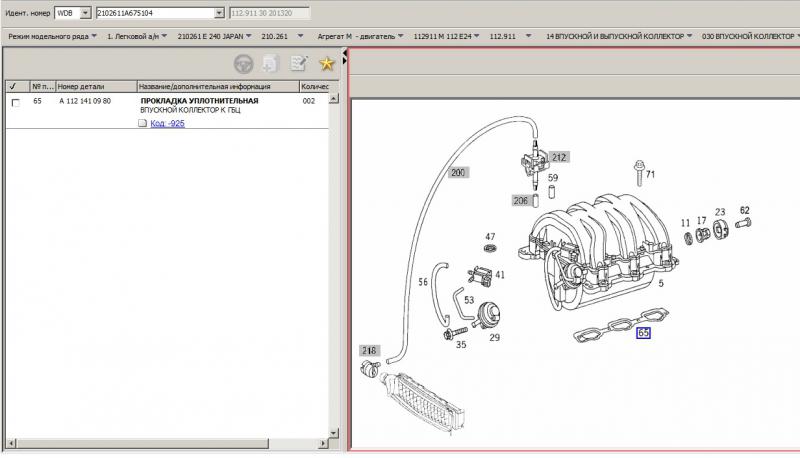Tick the checkbox for part row 65
Screen dimensions: 800x458
tap(15, 103)
